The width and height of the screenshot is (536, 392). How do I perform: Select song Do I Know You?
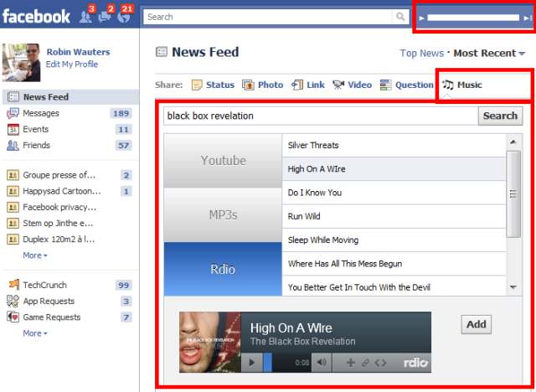394,193
